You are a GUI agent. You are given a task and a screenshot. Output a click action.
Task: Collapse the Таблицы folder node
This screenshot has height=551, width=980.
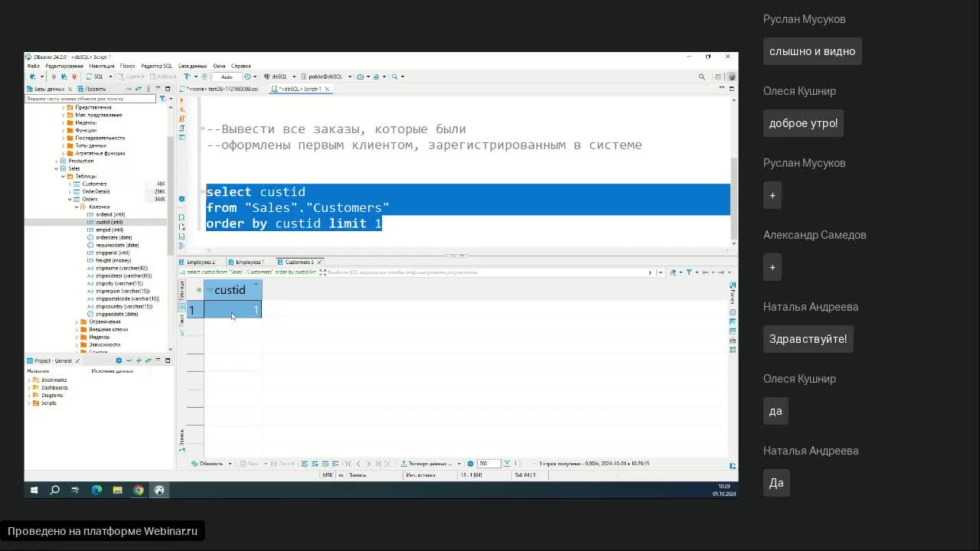[x=64, y=176]
